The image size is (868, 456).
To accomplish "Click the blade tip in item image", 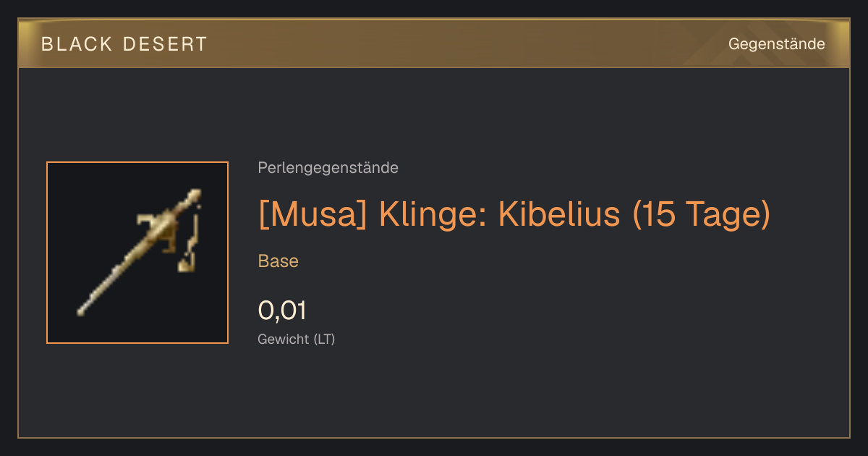I will pyautogui.click(x=83, y=309).
